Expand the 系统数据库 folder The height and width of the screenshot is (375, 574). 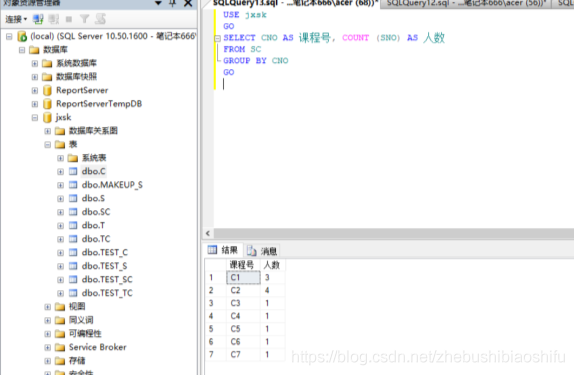(x=35, y=63)
